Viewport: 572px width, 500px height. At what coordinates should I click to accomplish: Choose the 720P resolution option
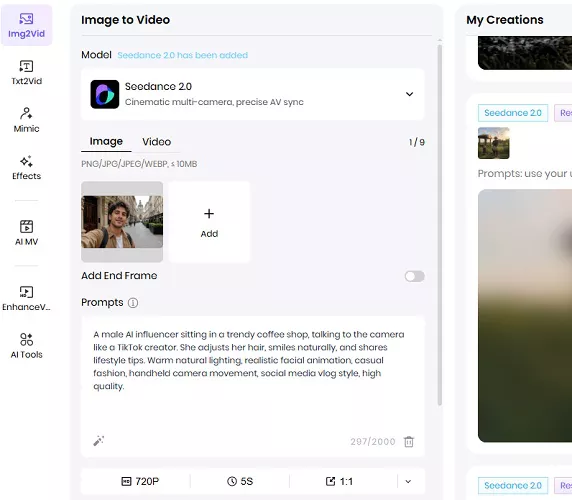click(140, 481)
